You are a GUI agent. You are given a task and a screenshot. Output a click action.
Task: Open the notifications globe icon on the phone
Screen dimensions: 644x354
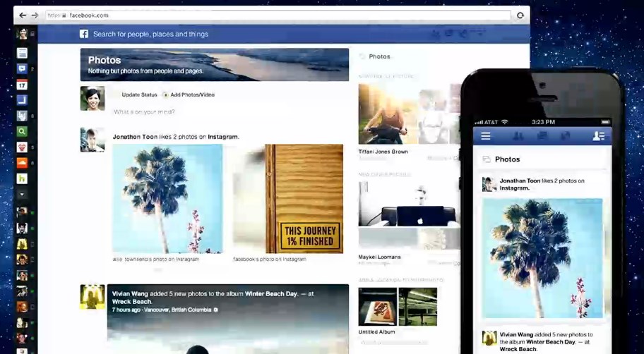click(566, 136)
